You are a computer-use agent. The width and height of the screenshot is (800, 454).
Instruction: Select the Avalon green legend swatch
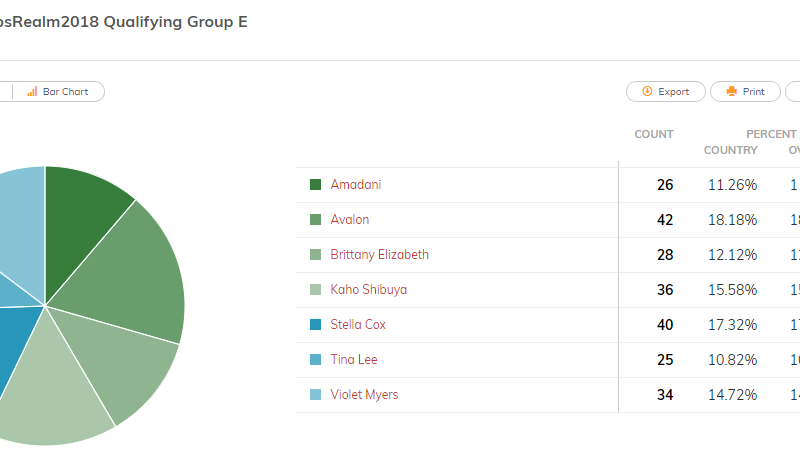[315, 219]
